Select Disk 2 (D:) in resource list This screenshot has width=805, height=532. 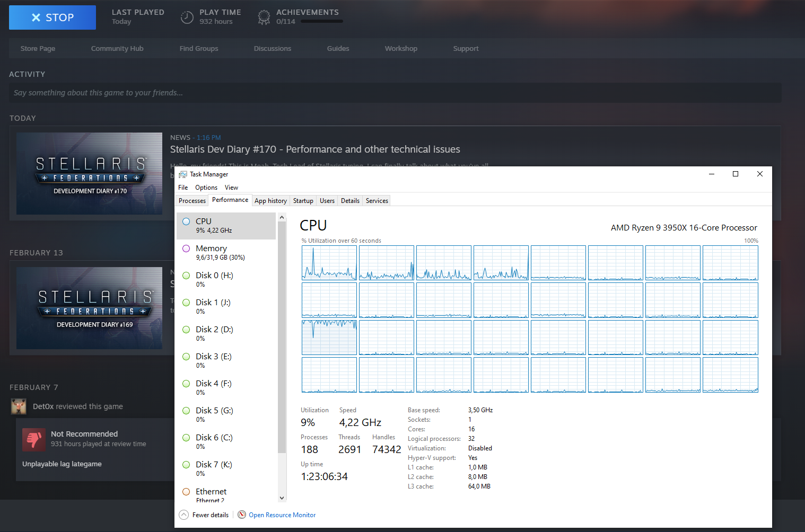coord(226,334)
